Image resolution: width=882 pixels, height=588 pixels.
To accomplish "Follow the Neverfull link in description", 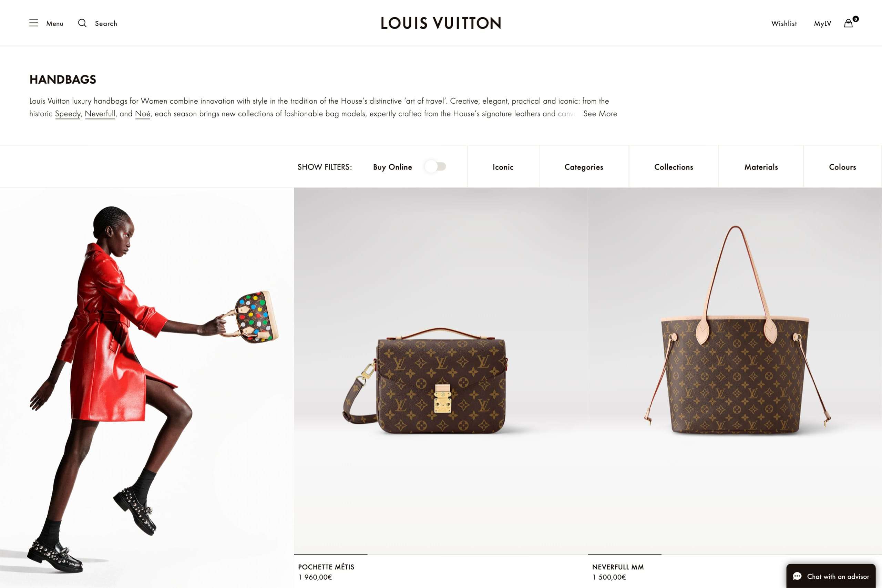I will tap(100, 114).
